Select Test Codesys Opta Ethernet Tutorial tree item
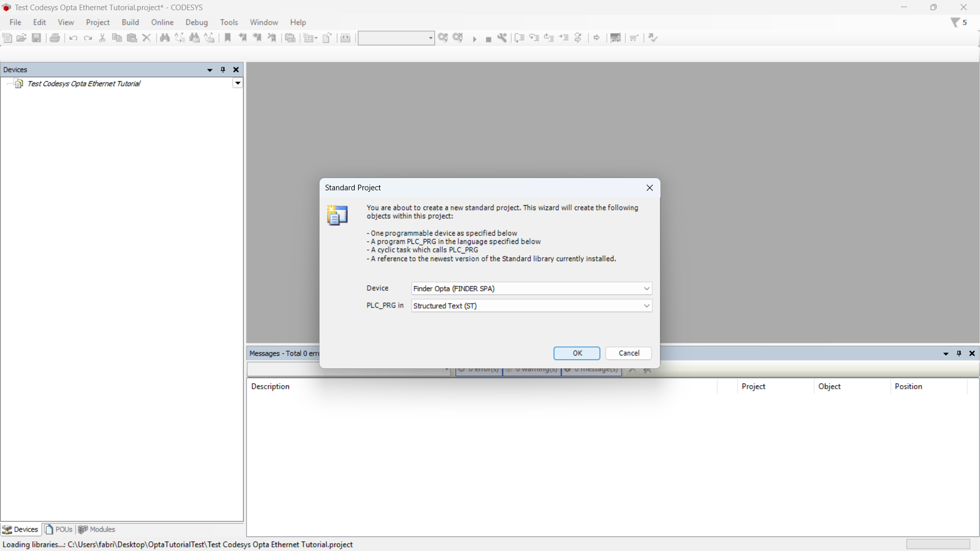This screenshot has width=980, height=551. (84, 84)
